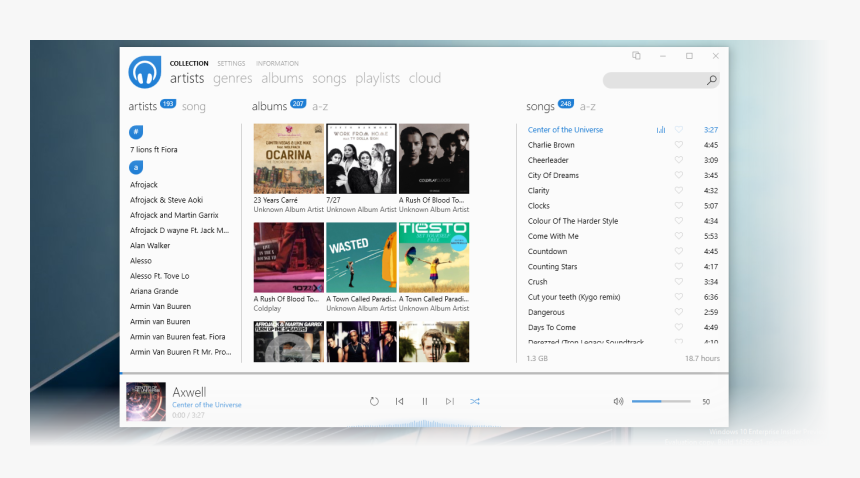Click the search magnifier icon
860x478 pixels.
tap(711, 80)
